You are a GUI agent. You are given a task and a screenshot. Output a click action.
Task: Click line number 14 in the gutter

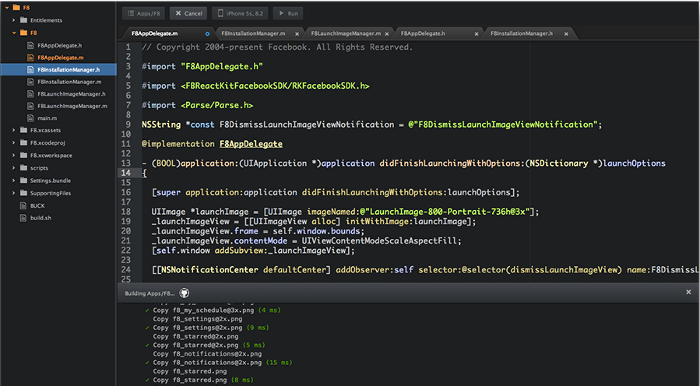(126, 173)
